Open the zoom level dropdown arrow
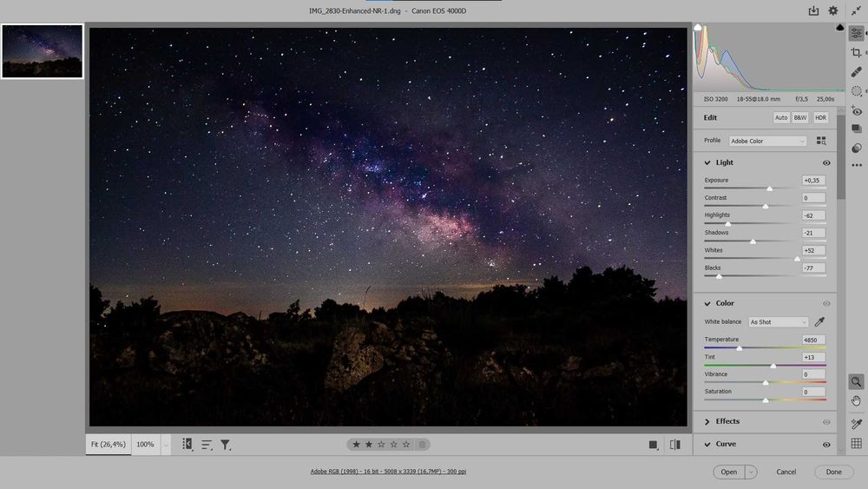 pos(165,445)
